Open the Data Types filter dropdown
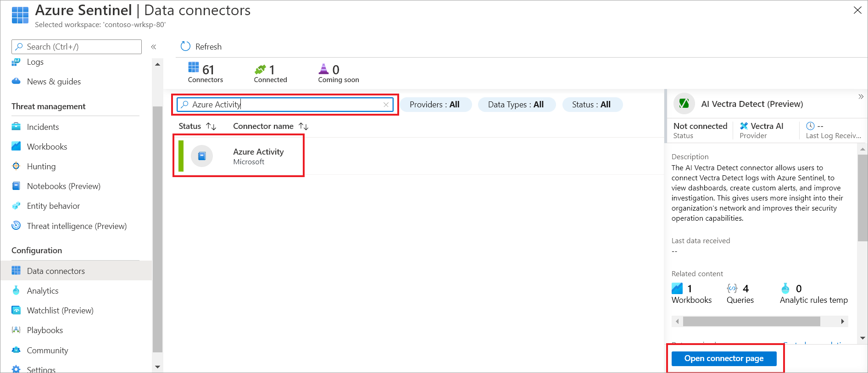The height and width of the screenshot is (373, 868). coord(516,105)
